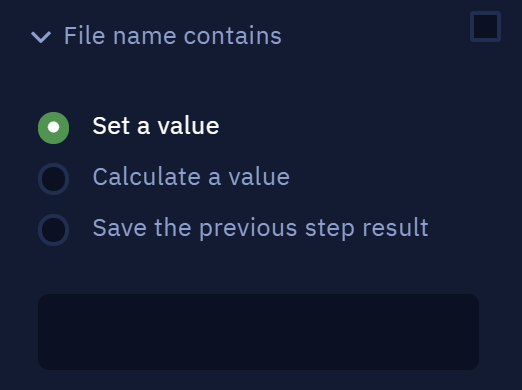Click the Calculate a value label text
Screen dimensions: 522x390
pyautogui.click(x=191, y=177)
